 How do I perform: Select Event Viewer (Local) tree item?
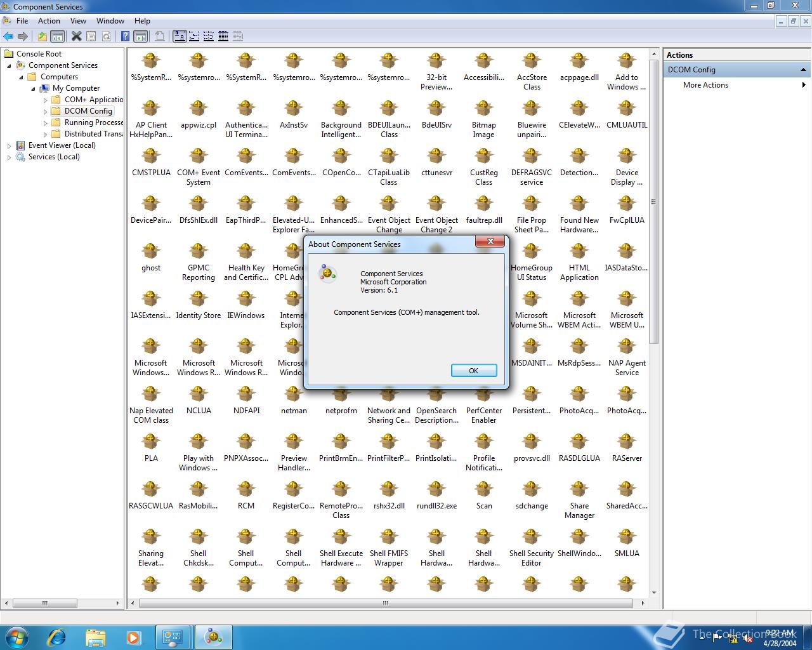pos(62,145)
